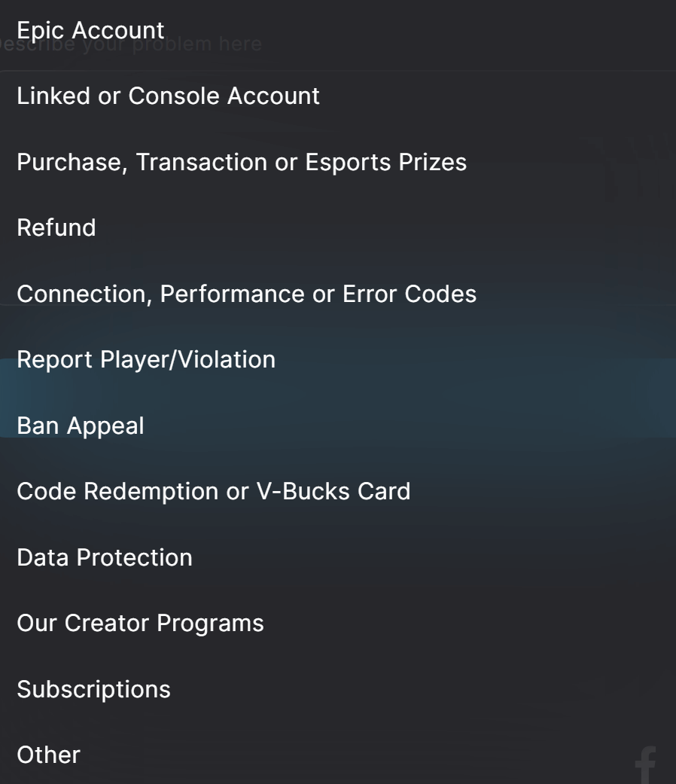The image size is (676, 784).
Task: Choose Report Player/Violation option
Action: [x=147, y=359]
